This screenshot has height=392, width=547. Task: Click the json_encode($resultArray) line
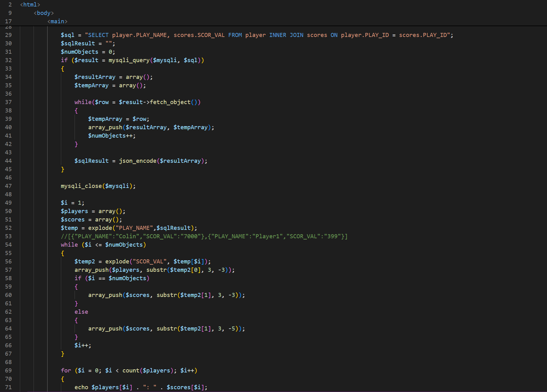(141, 161)
